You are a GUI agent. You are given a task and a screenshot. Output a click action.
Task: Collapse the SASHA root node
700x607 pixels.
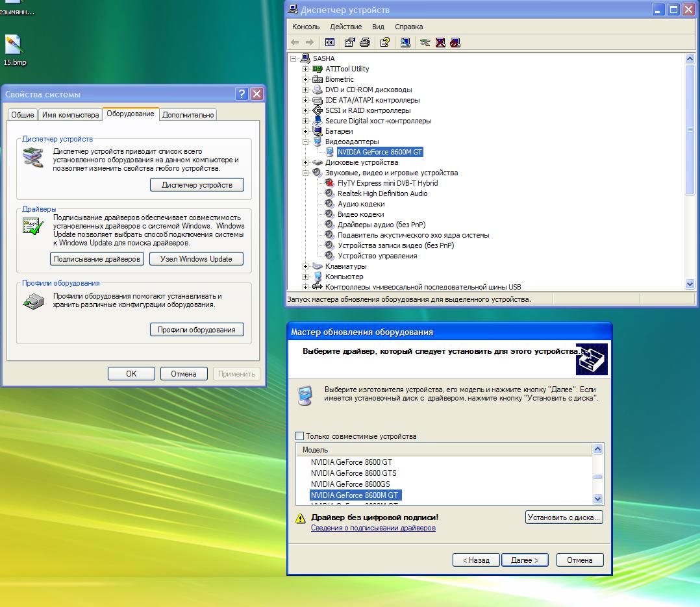(x=294, y=58)
